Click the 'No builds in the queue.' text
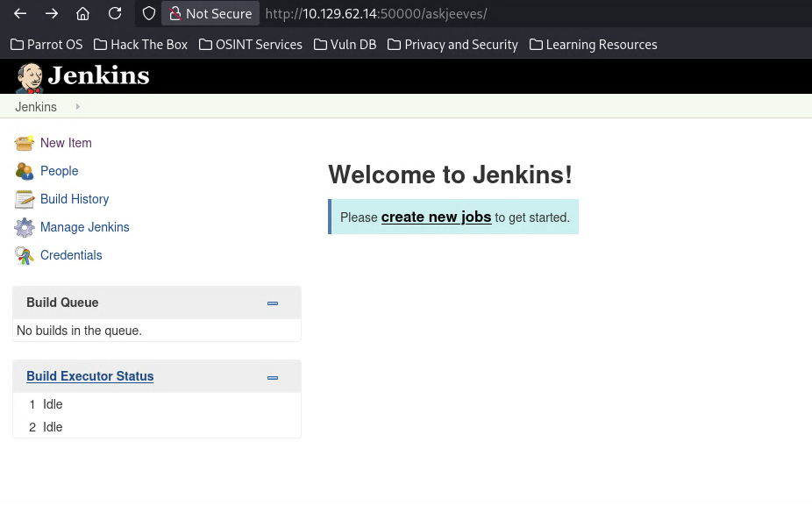812x506 pixels. (79, 331)
